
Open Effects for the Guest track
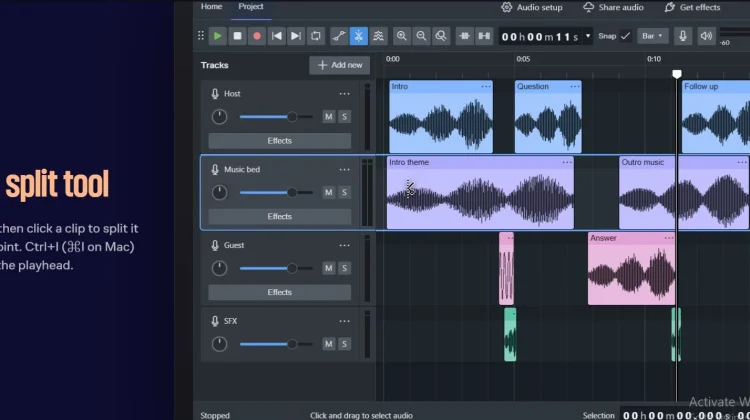[280, 292]
